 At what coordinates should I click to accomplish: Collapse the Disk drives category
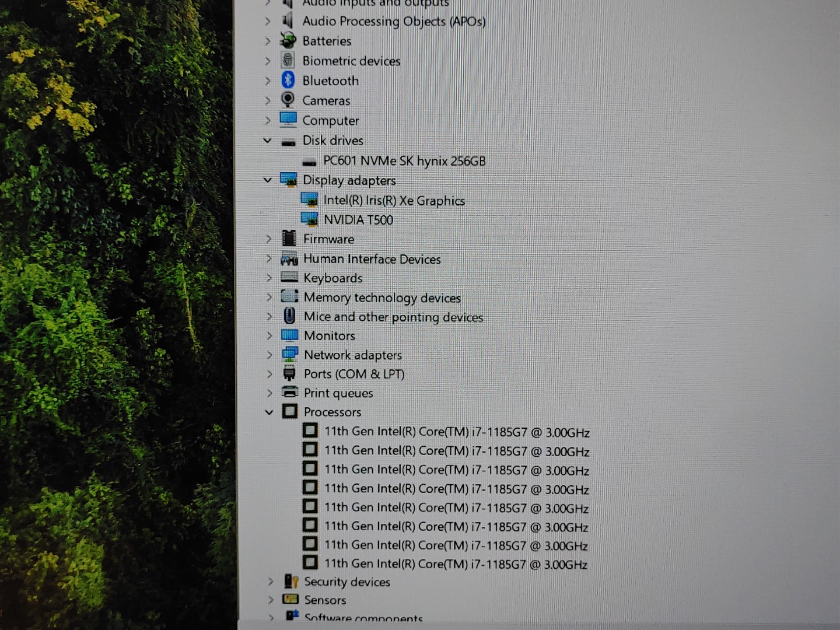[x=268, y=140]
